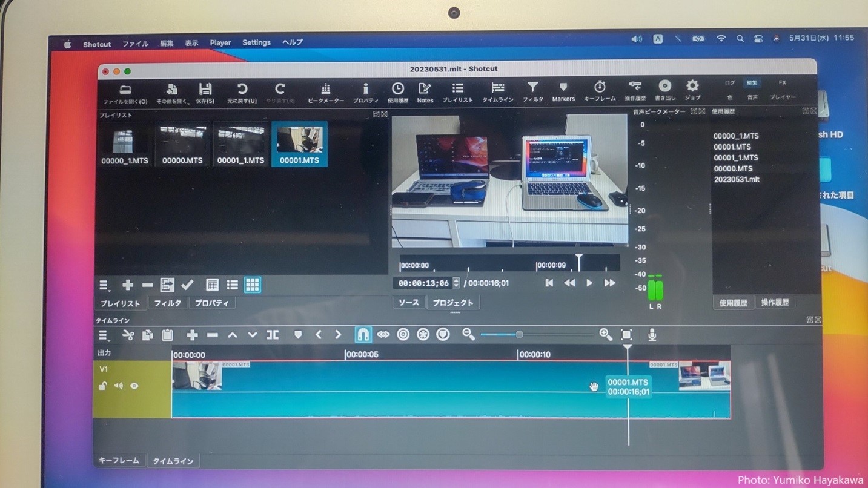Image resolution: width=868 pixels, height=488 pixels.
Task: Toggle lock on track V1
Action: tap(103, 386)
